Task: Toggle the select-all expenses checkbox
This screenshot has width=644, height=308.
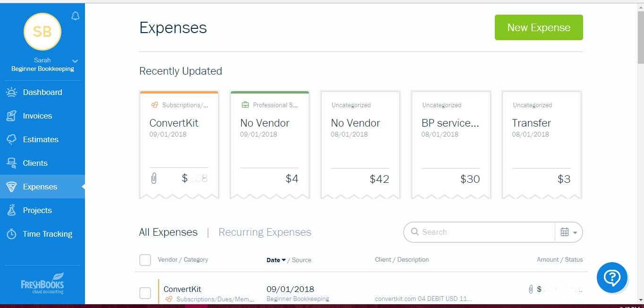Action: pos(145,260)
